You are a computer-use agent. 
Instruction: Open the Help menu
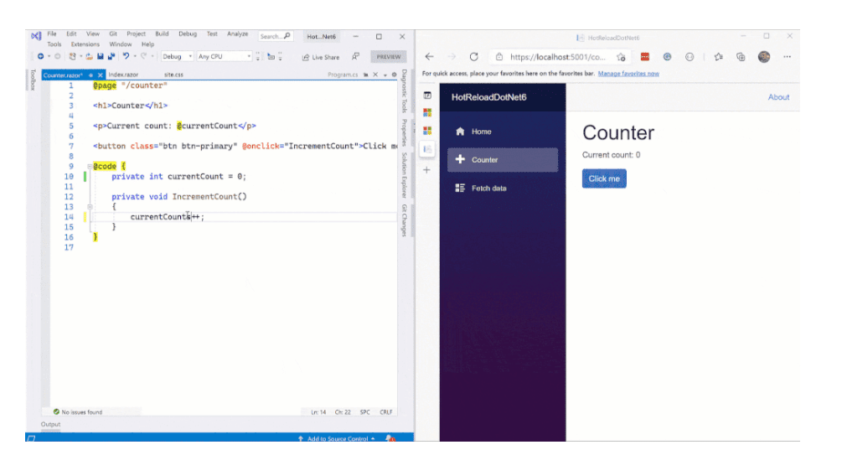pyautogui.click(x=147, y=44)
